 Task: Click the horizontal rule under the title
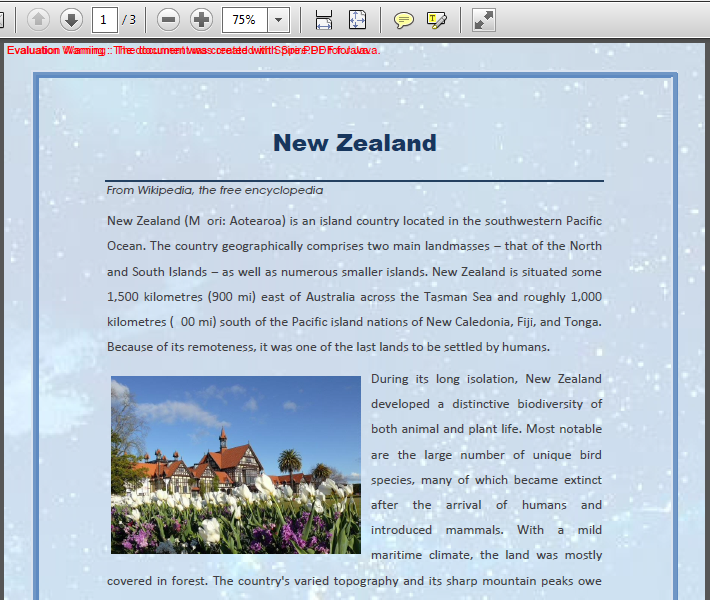pyautogui.click(x=354, y=181)
